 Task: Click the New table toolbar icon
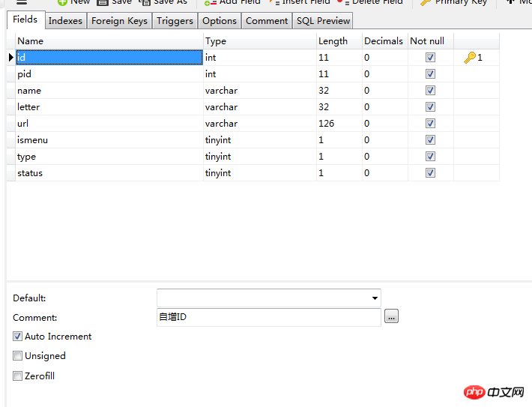(x=62, y=2)
